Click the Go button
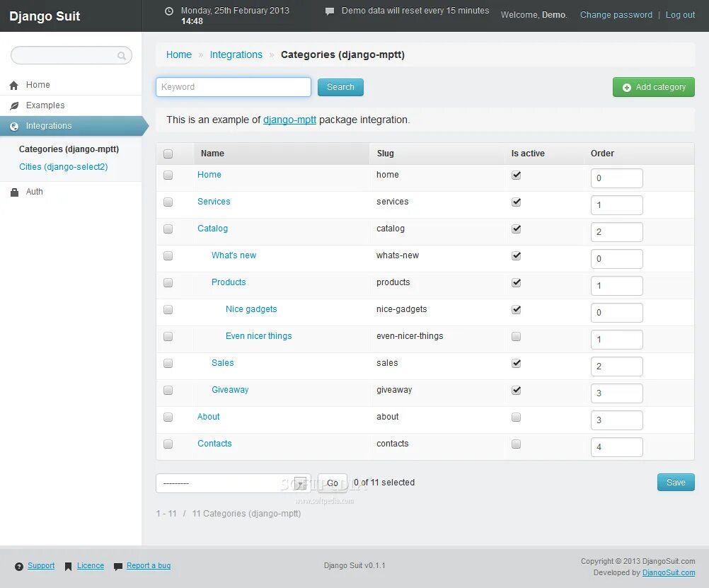The width and height of the screenshot is (709, 588). [333, 483]
